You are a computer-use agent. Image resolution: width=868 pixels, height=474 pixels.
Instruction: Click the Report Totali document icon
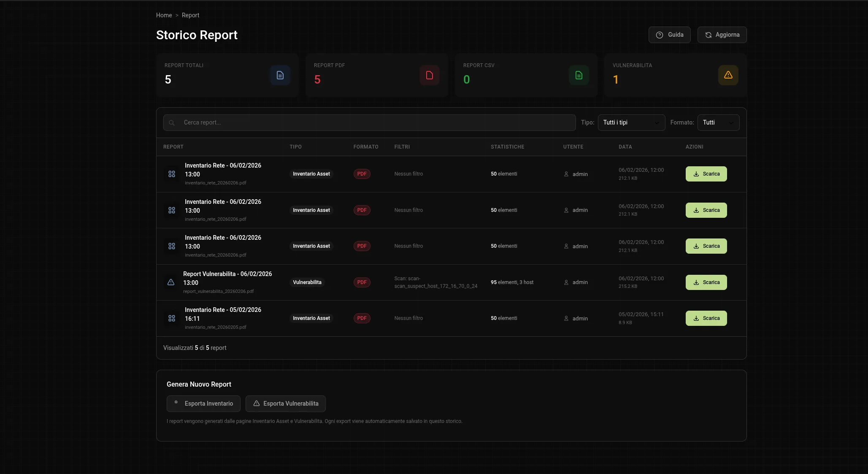(280, 75)
